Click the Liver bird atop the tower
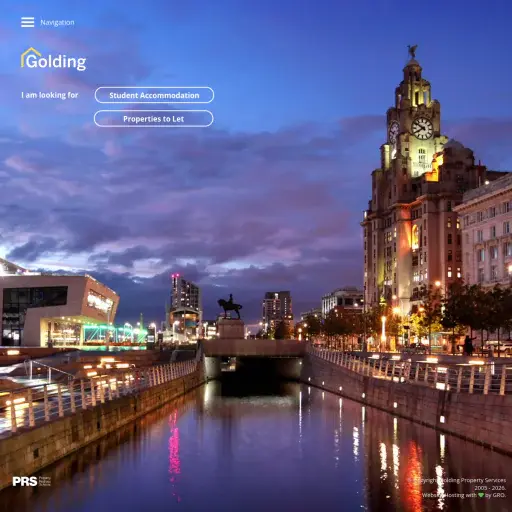The height and width of the screenshot is (512, 512). pos(413,51)
